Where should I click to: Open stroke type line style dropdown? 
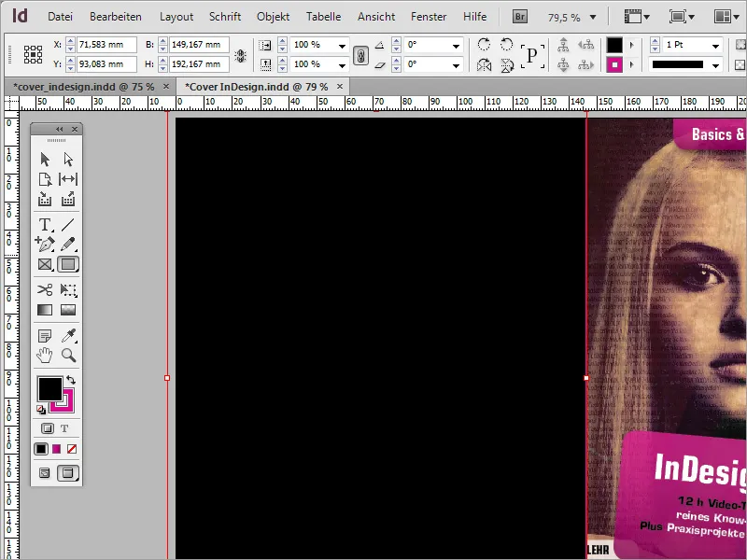(x=715, y=65)
